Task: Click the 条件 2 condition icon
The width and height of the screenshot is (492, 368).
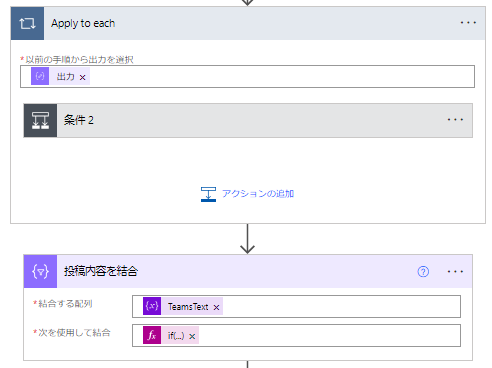Action: tap(40, 120)
